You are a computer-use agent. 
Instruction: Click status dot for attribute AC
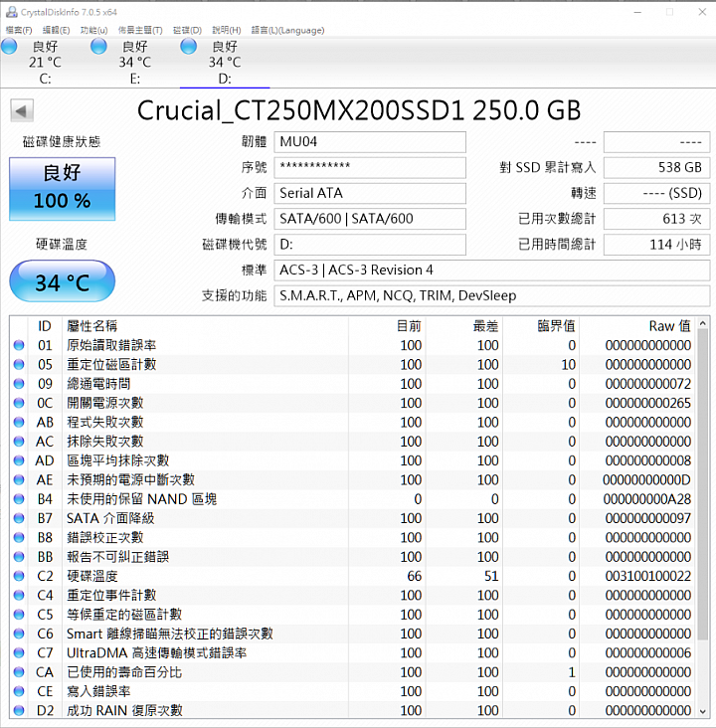pyautogui.click(x=19, y=442)
